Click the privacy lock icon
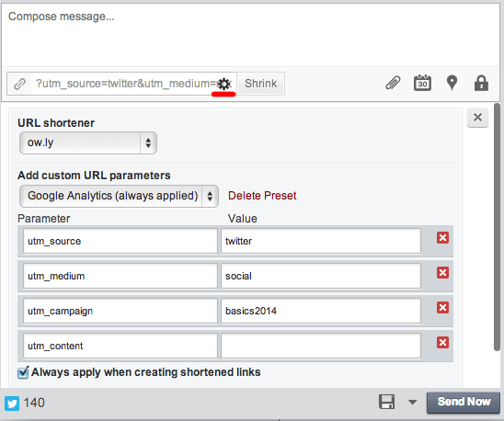Viewport: 504px width, 421px height. coord(481,83)
